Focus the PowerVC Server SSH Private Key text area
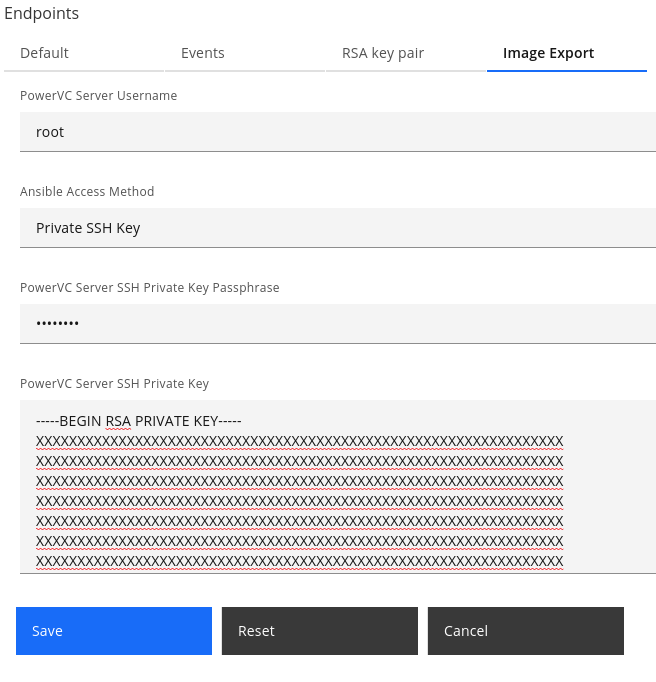656x682 pixels. coord(337,487)
